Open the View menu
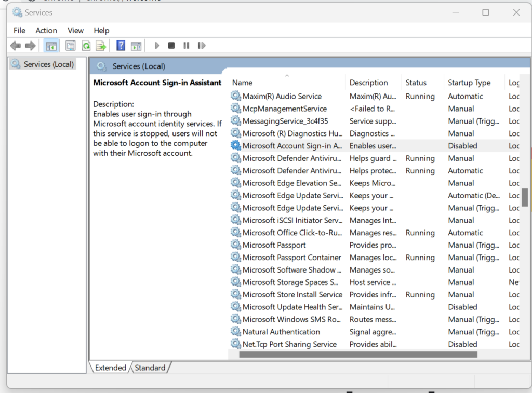Screen dimensions: 532x393 click(x=75, y=31)
